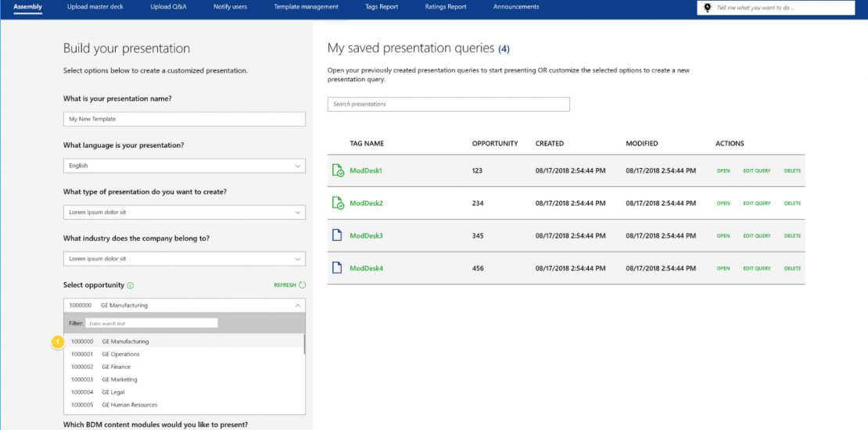Expand the company industry dropdown
Screen dimensions: 868x430
[x=297, y=259]
